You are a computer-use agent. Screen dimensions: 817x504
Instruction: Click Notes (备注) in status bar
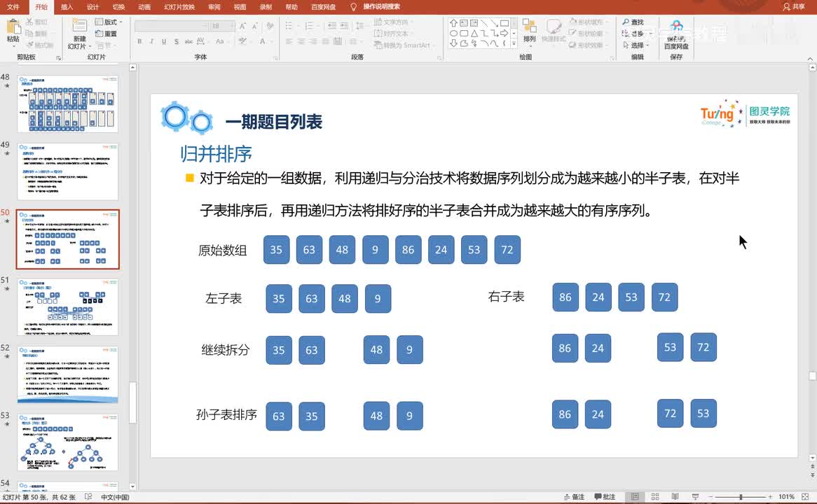coord(574,497)
